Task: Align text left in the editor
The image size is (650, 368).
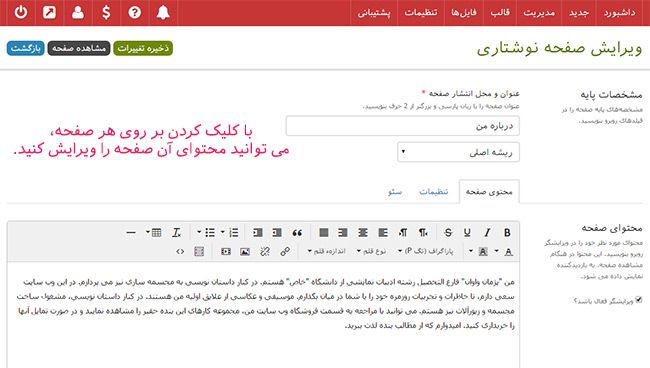Action: coord(383,233)
